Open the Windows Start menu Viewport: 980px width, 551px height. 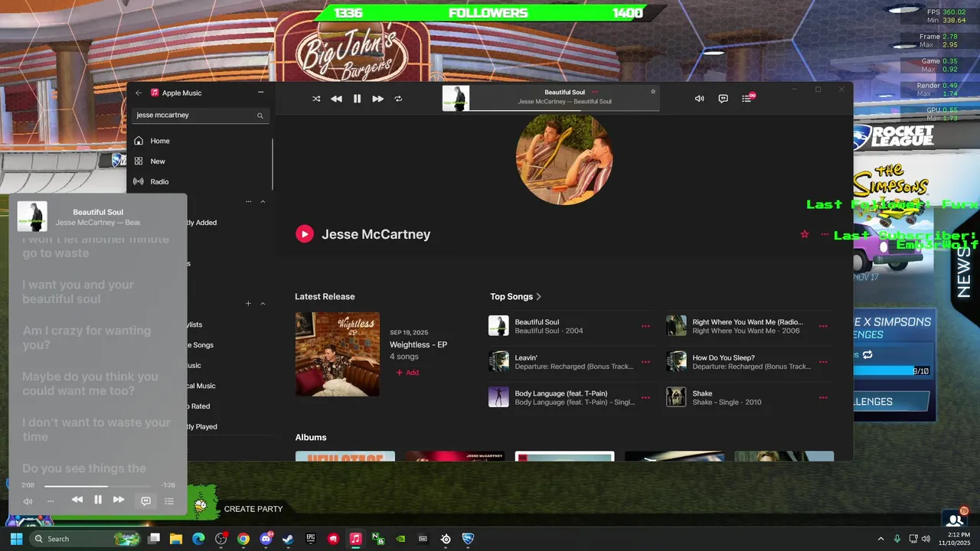pyautogui.click(x=16, y=539)
